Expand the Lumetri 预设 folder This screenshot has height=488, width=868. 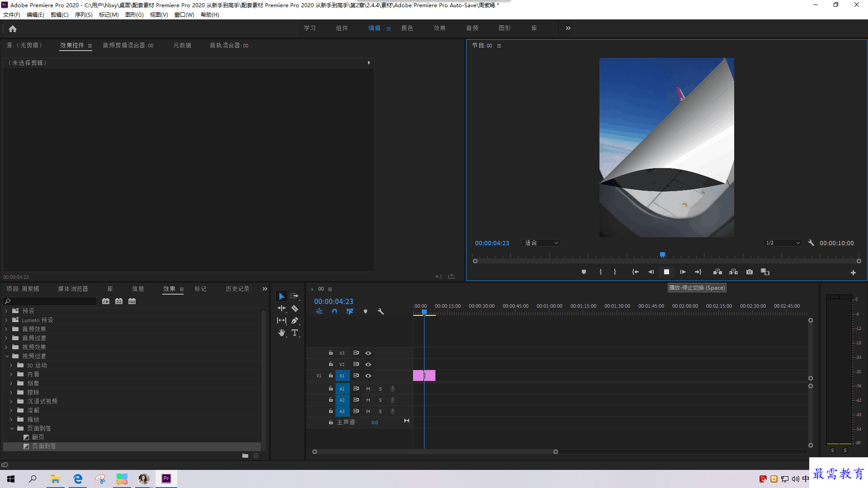[x=6, y=320]
